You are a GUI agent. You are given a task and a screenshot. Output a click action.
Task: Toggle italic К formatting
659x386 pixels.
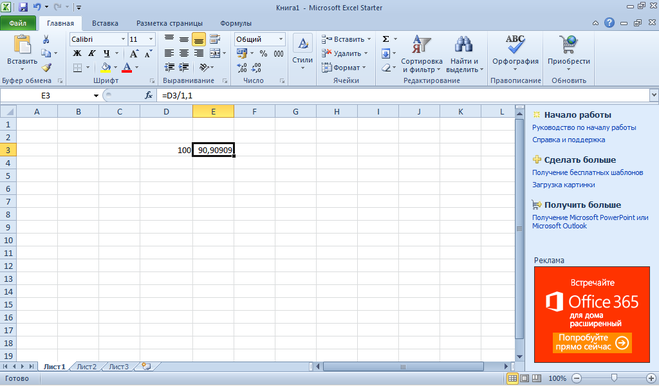click(x=92, y=53)
